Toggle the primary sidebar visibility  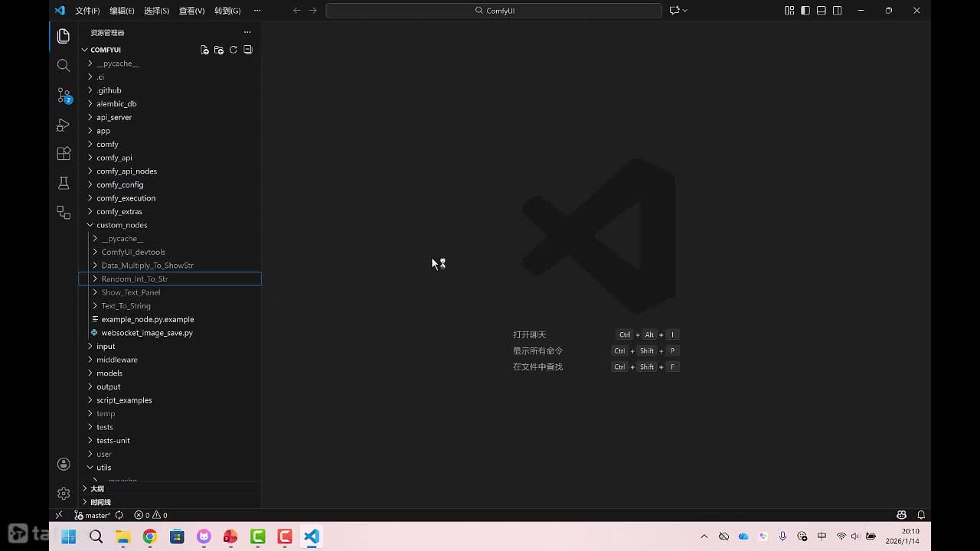pyautogui.click(x=805, y=11)
